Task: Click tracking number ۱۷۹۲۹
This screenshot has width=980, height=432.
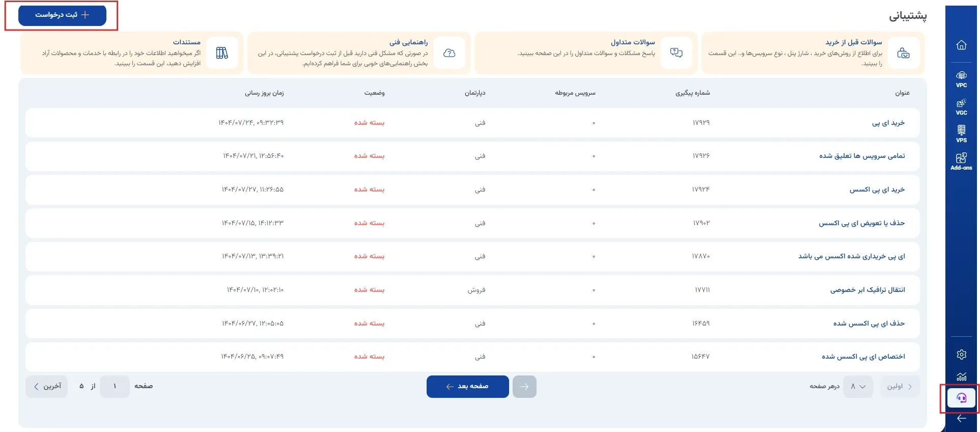Action: [701, 123]
